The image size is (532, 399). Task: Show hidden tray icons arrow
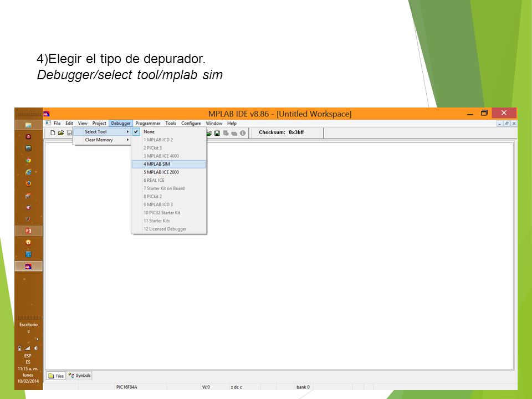(x=37, y=339)
